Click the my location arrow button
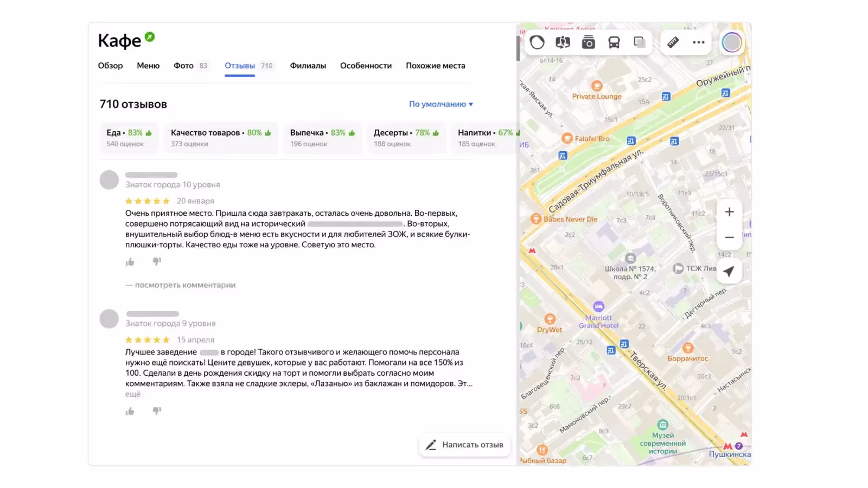 pyautogui.click(x=729, y=271)
